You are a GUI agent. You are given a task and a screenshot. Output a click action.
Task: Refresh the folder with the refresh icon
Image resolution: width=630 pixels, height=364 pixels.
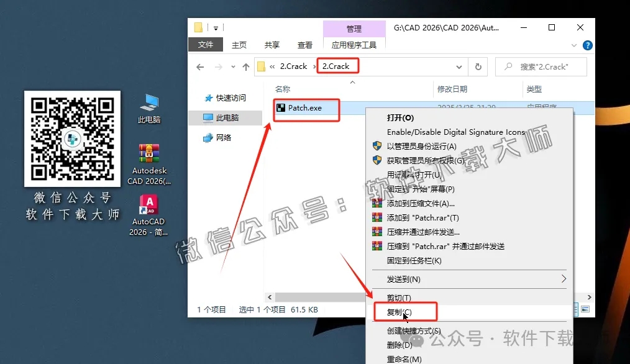click(477, 66)
